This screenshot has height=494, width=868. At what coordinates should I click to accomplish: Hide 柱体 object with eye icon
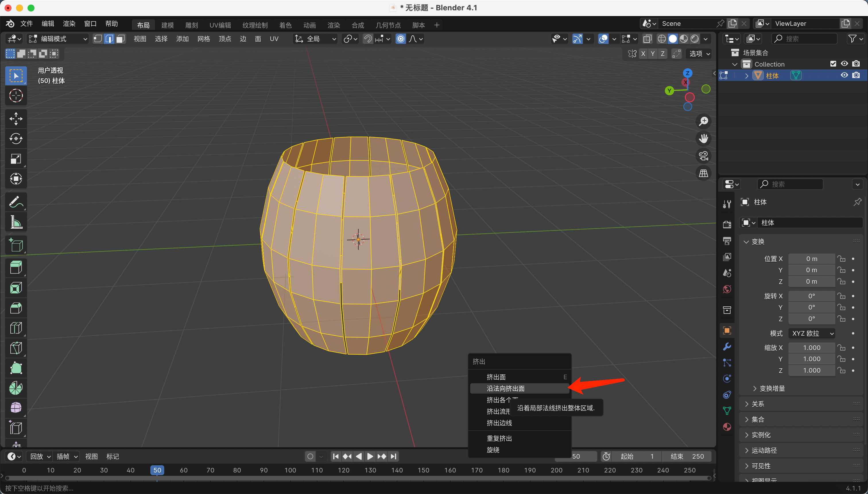(x=844, y=75)
